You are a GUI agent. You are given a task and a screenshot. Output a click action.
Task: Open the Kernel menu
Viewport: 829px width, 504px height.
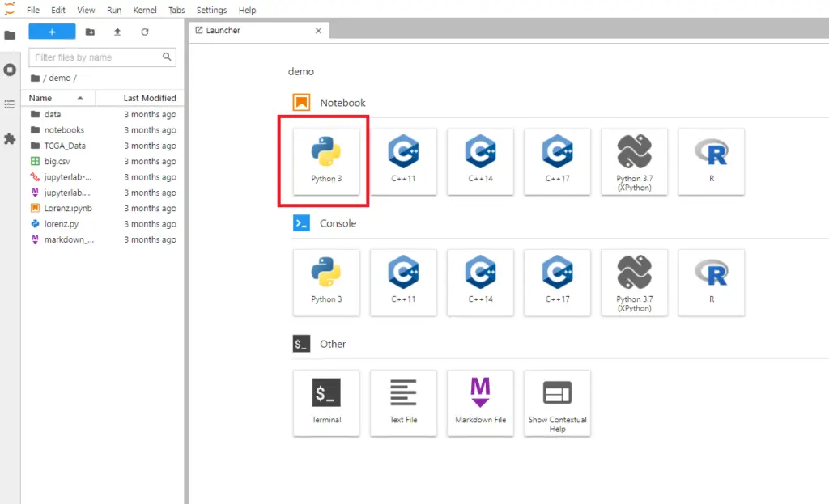pyautogui.click(x=145, y=11)
